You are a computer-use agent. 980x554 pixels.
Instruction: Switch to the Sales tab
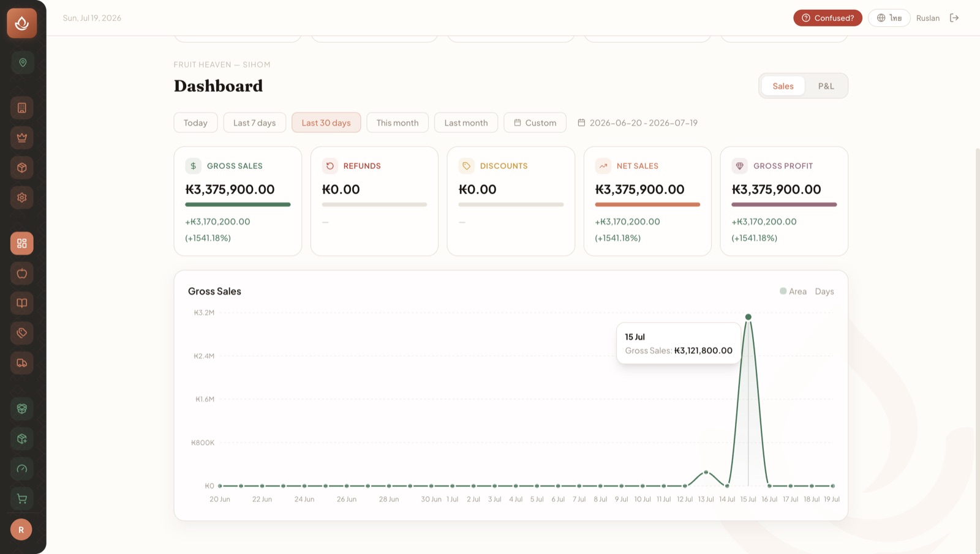783,86
